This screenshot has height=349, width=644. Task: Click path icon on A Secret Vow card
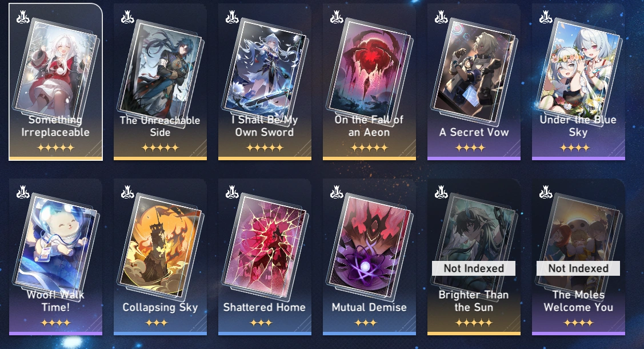pyautogui.click(x=442, y=17)
